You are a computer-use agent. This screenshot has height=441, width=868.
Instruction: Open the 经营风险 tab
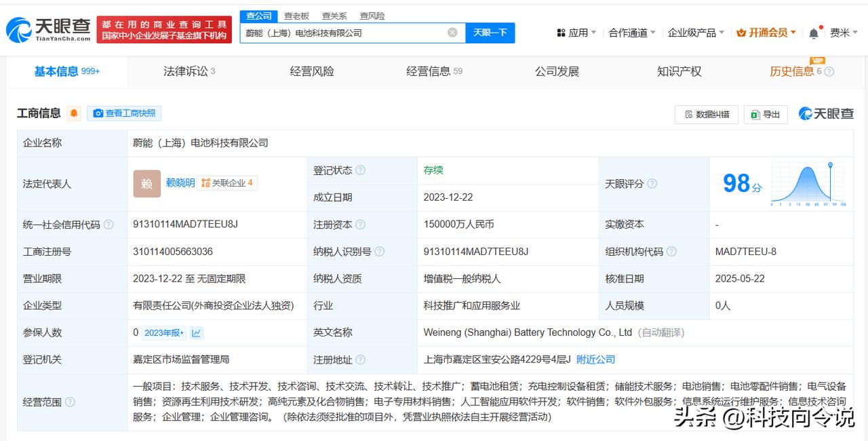(x=312, y=71)
